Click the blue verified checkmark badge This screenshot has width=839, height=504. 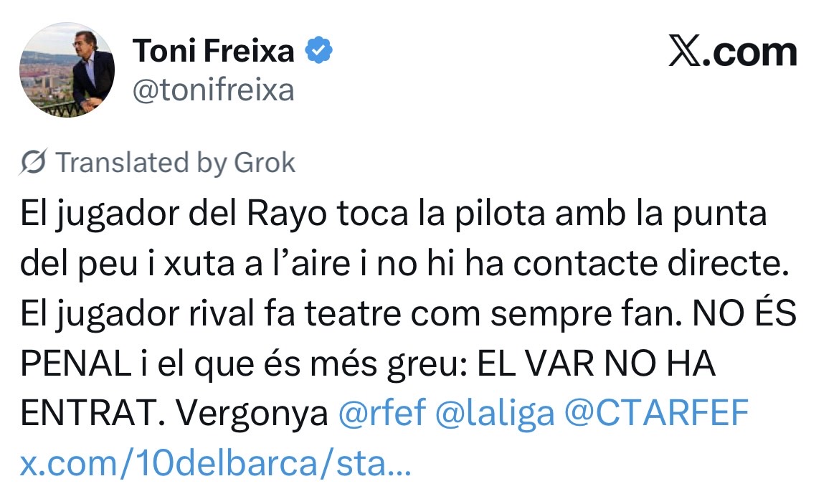318,51
